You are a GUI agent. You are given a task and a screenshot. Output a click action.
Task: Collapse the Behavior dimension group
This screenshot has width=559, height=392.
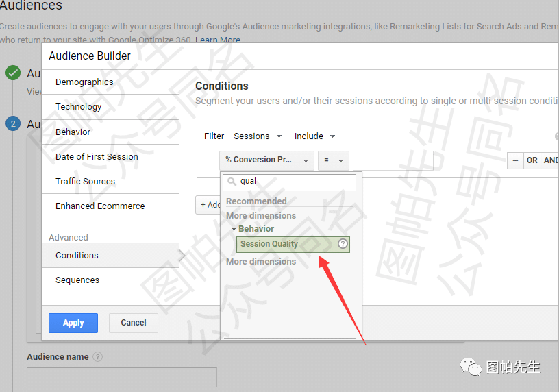(x=234, y=229)
